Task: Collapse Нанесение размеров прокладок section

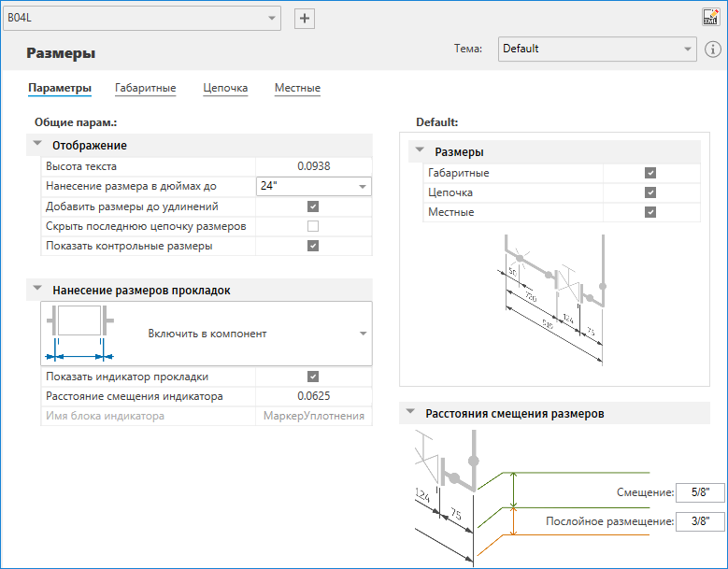Action: pos(37,289)
